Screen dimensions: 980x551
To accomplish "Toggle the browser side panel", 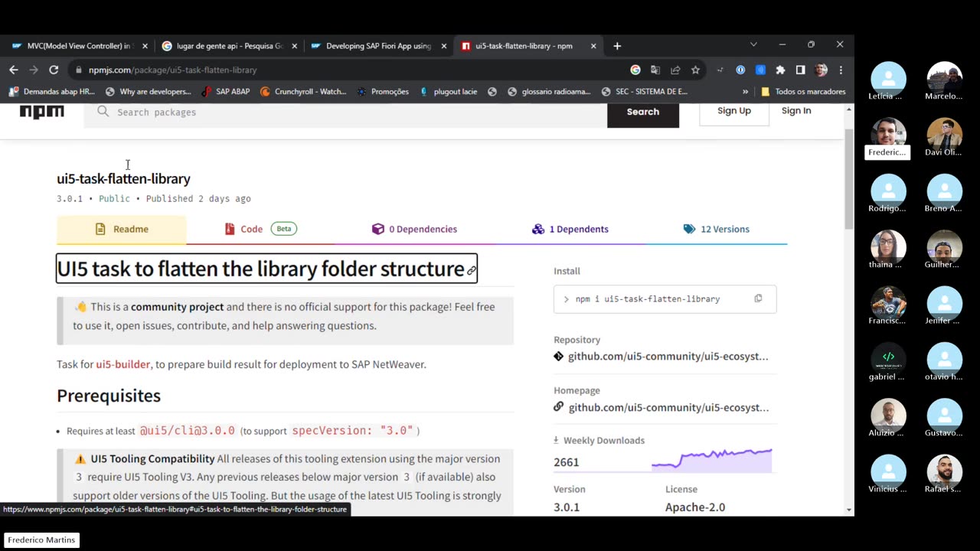I will (x=800, y=70).
